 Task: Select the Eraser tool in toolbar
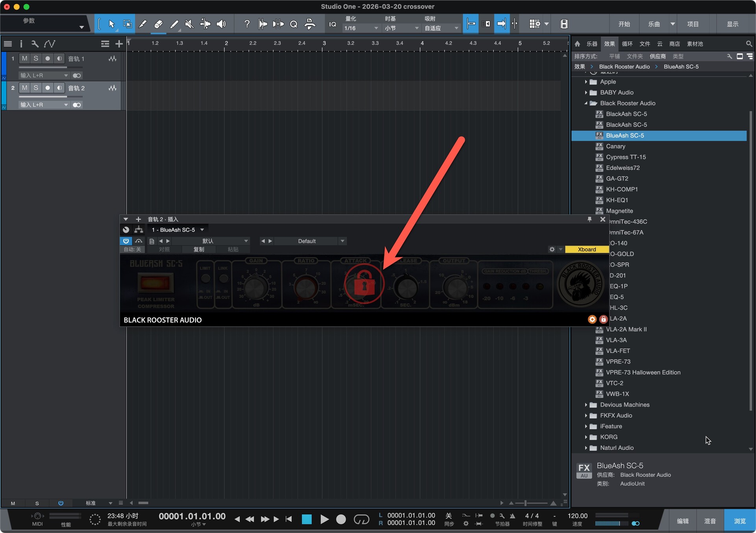(158, 24)
